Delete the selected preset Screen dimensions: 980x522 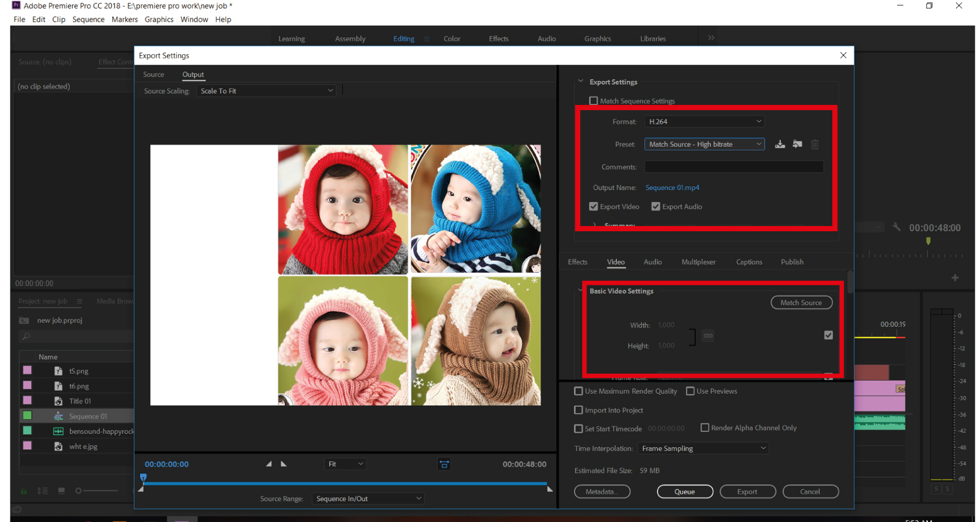[815, 144]
